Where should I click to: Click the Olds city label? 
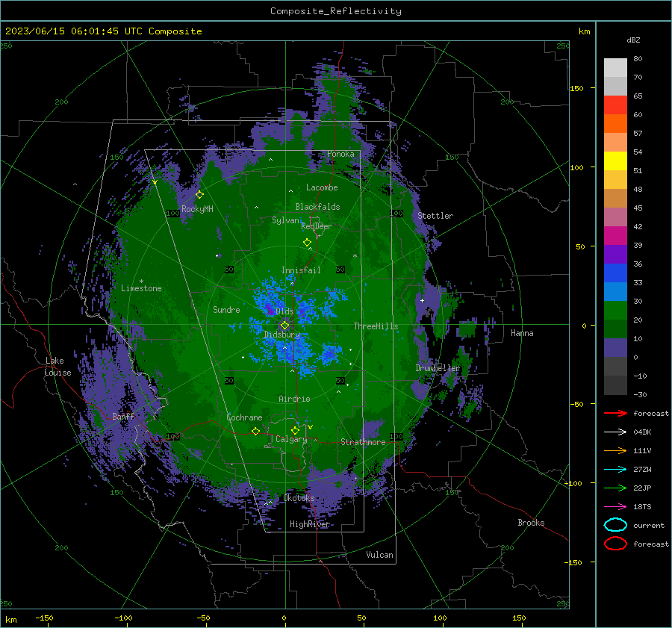(x=284, y=311)
